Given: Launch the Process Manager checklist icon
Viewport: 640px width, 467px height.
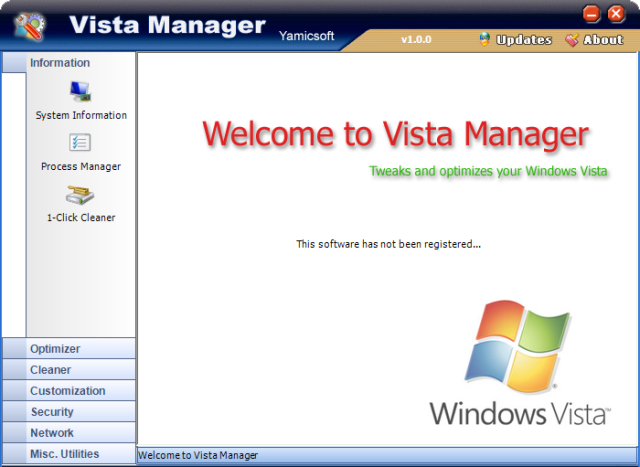Looking at the screenshot, I should click(x=80, y=142).
